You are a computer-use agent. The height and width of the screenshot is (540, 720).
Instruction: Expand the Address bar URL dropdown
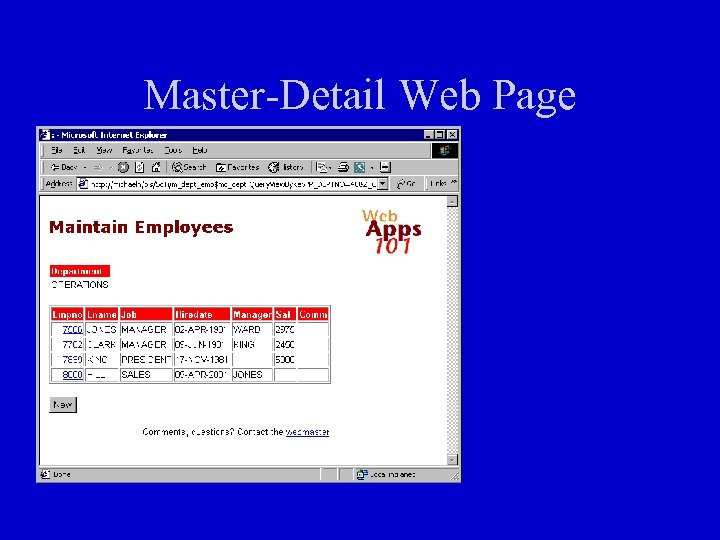(x=383, y=184)
